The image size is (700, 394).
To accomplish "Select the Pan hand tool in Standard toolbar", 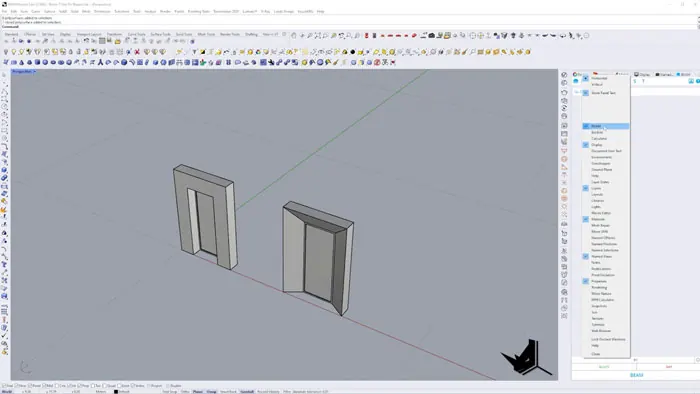I will pyautogui.click(x=293, y=35).
